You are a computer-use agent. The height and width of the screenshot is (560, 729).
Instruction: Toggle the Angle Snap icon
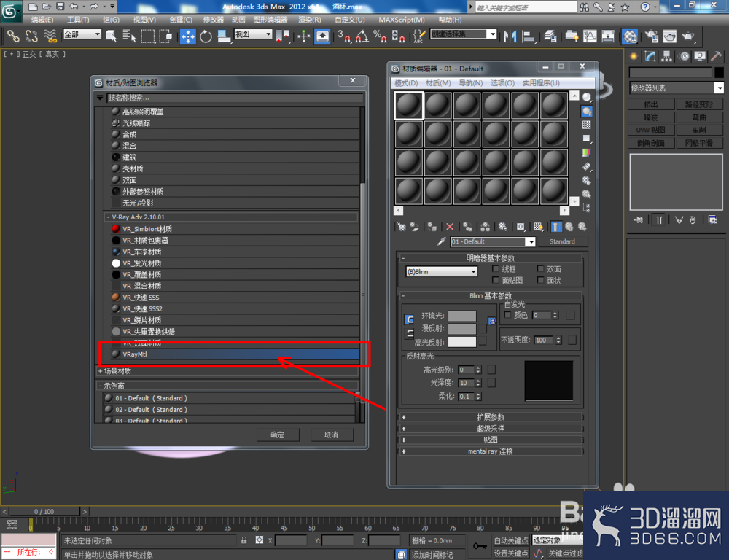tap(362, 36)
